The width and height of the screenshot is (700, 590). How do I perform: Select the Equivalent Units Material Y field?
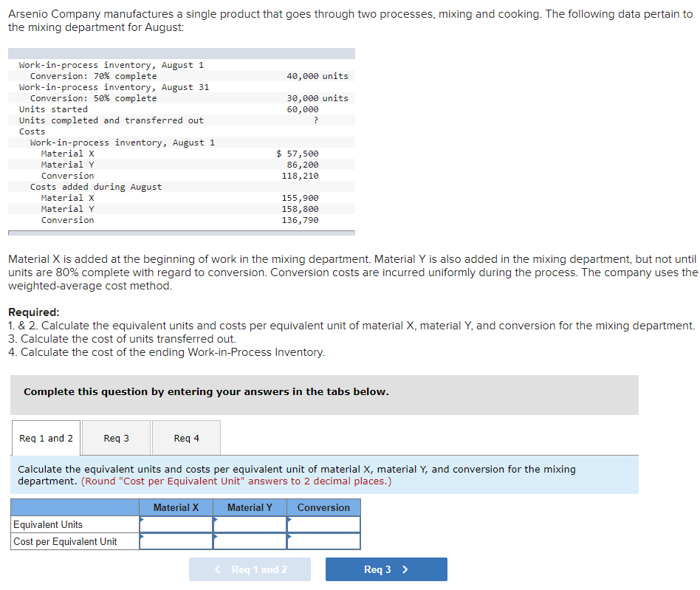click(250, 524)
